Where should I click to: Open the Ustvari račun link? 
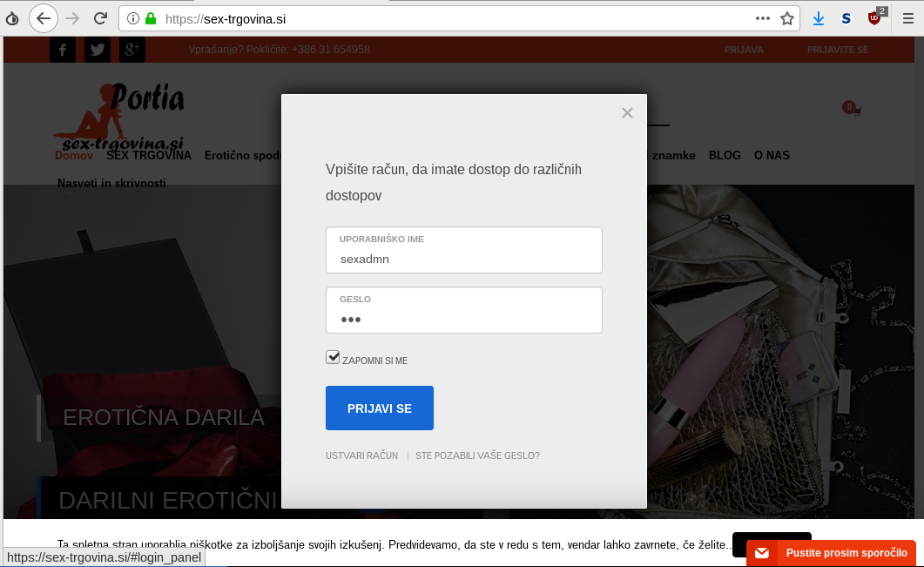[361, 456]
